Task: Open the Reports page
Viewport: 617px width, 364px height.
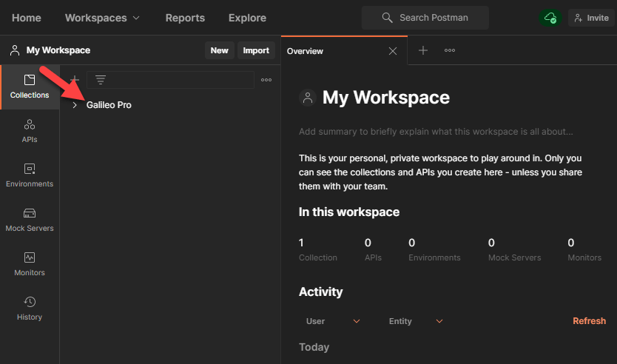Action: [185, 18]
